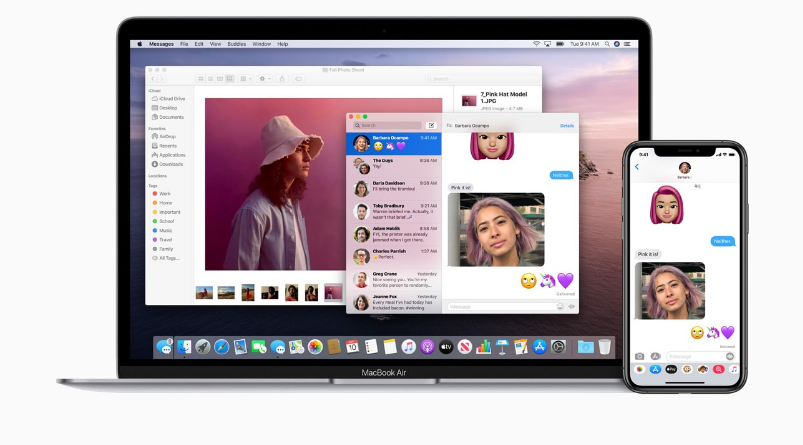Compose new message in Messages window

point(431,125)
